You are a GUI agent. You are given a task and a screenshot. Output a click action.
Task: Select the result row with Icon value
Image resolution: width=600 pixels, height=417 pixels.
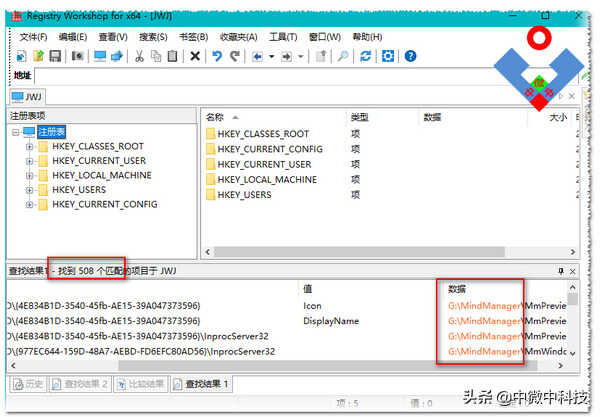(x=287, y=306)
